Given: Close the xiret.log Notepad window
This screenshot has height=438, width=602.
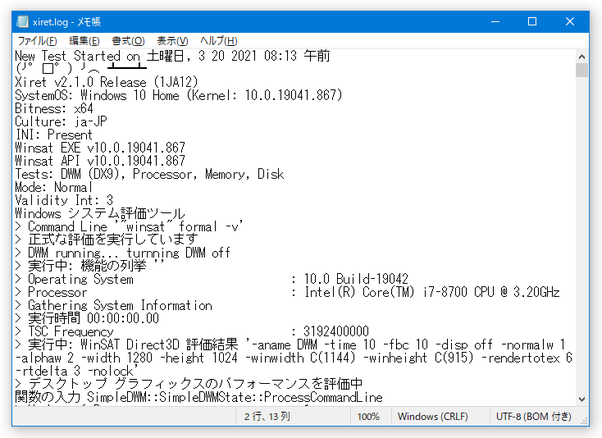Looking at the screenshot, I should pos(570,21).
